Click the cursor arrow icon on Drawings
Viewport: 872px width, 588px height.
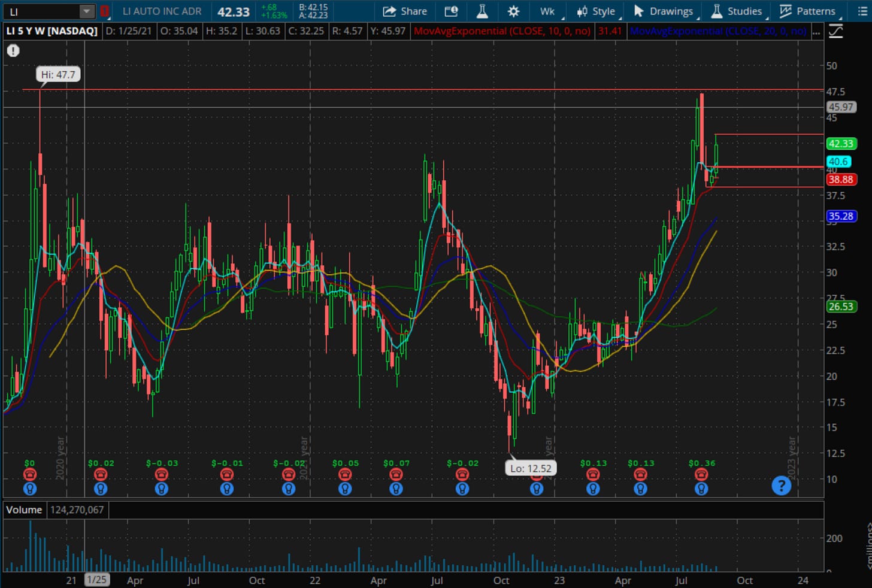(638, 11)
